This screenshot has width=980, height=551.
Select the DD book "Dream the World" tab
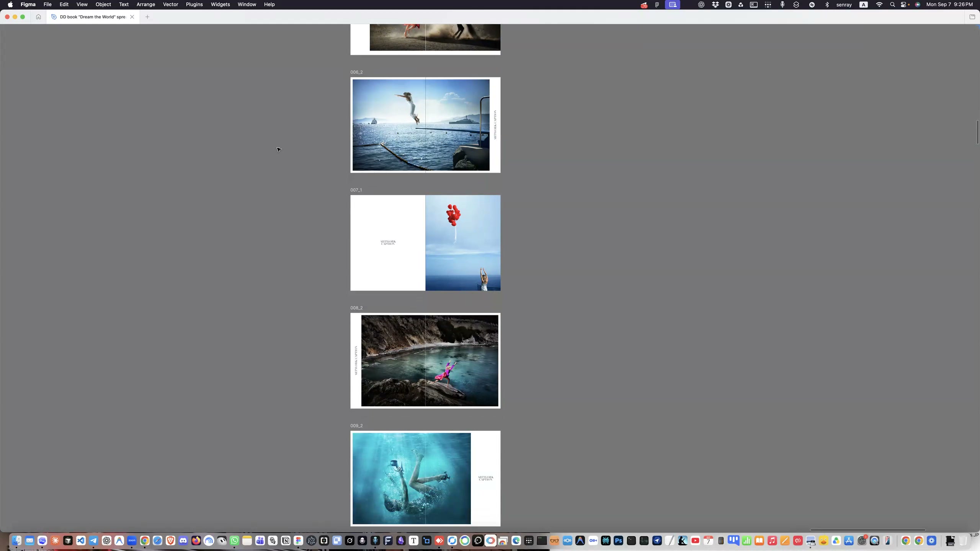[x=93, y=17]
